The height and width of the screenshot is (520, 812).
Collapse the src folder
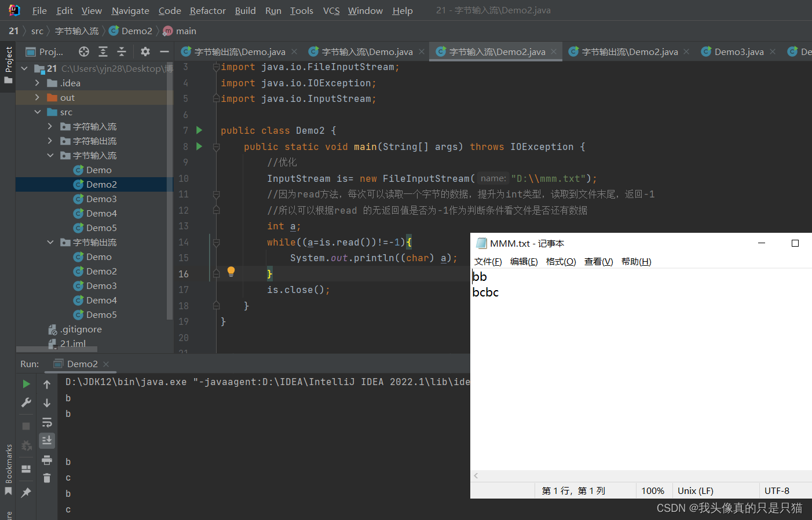37,112
